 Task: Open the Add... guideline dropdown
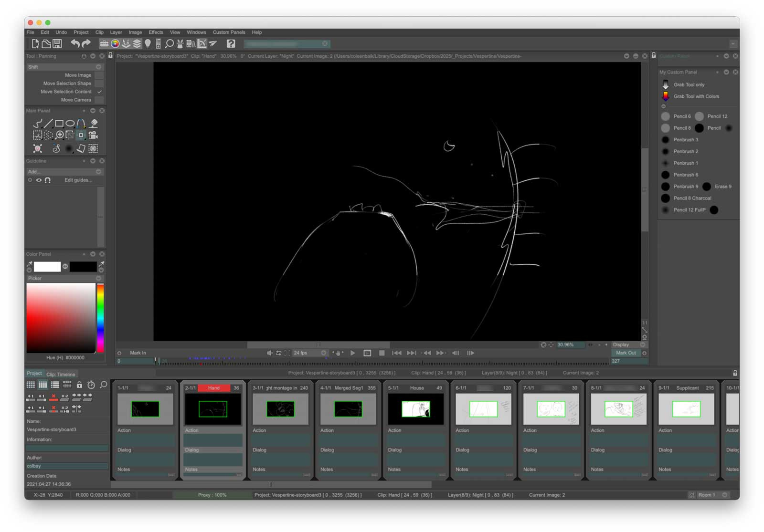click(65, 172)
